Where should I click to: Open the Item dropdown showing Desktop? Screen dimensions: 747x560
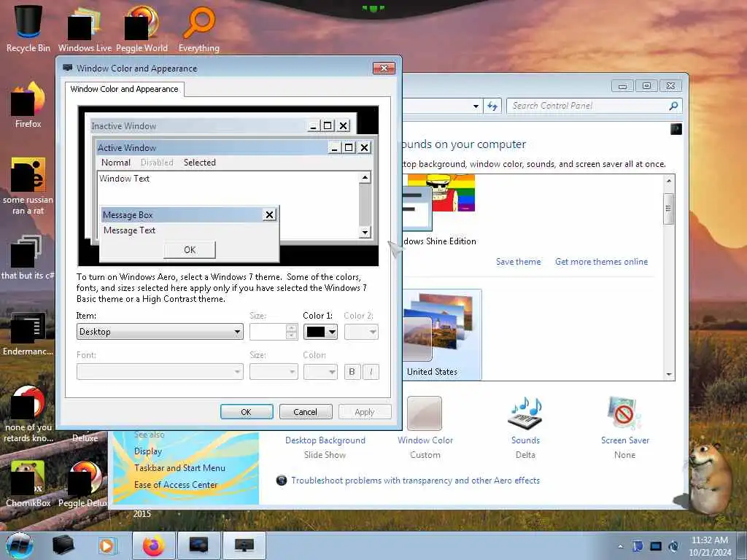(160, 332)
